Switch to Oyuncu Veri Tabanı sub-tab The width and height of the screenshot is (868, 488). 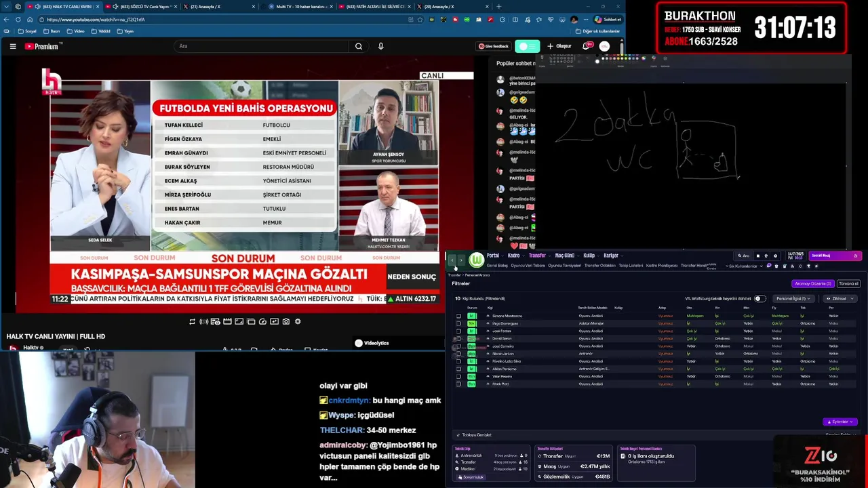click(528, 266)
